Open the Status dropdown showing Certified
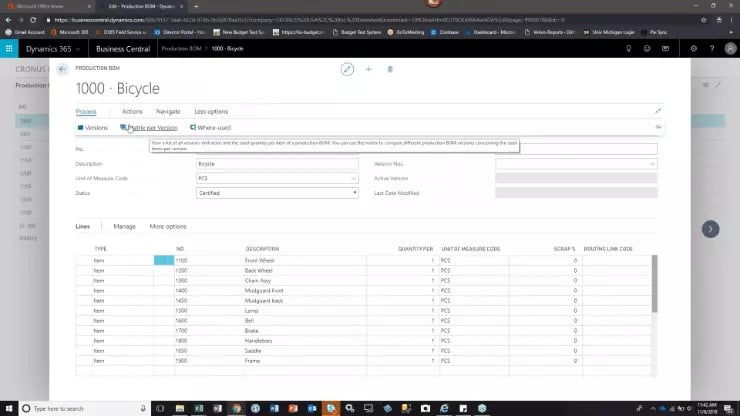This screenshot has width=740, height=416. (x=277, y=193)
